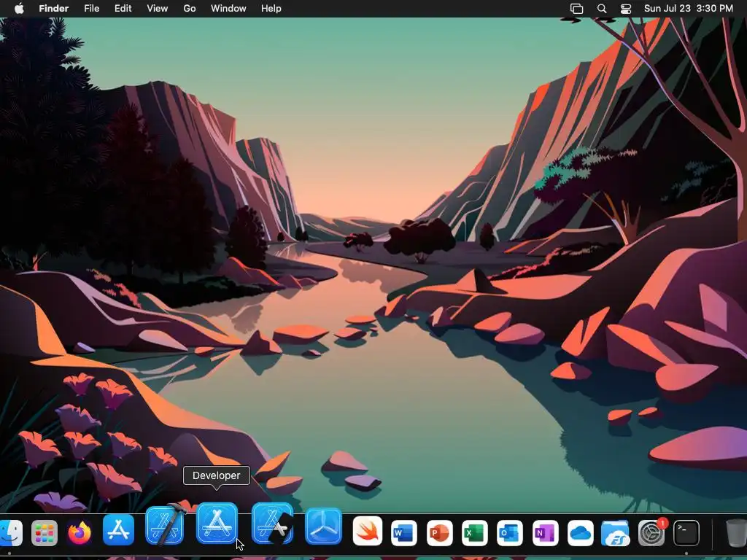747x560 pixels.
Task: Launch Firefox from the Dock
Action: [x=80, y=532]
